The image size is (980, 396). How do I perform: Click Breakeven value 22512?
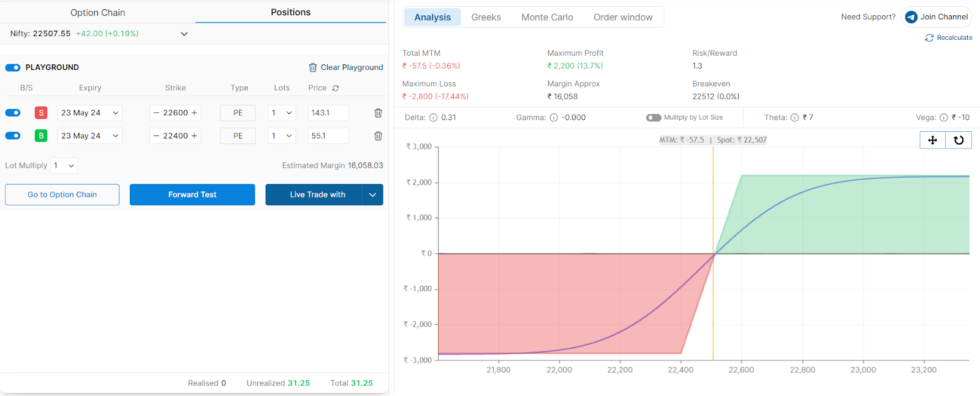click(x=716, y=97)
